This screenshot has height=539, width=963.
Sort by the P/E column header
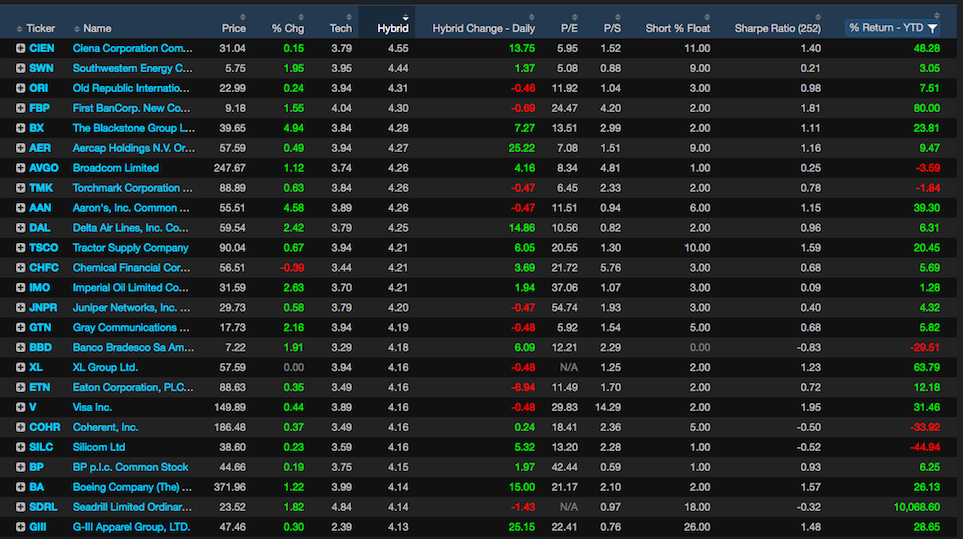pos(569,28)
